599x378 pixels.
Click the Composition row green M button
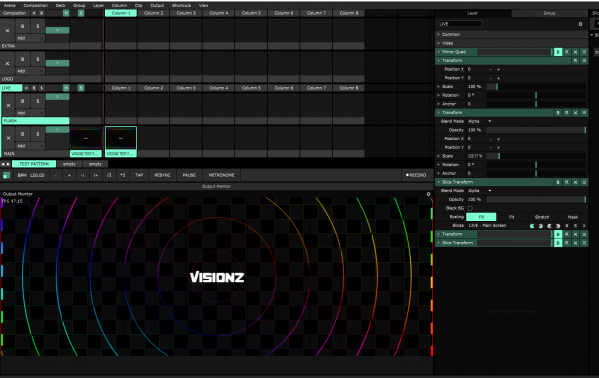pos(66,13)
